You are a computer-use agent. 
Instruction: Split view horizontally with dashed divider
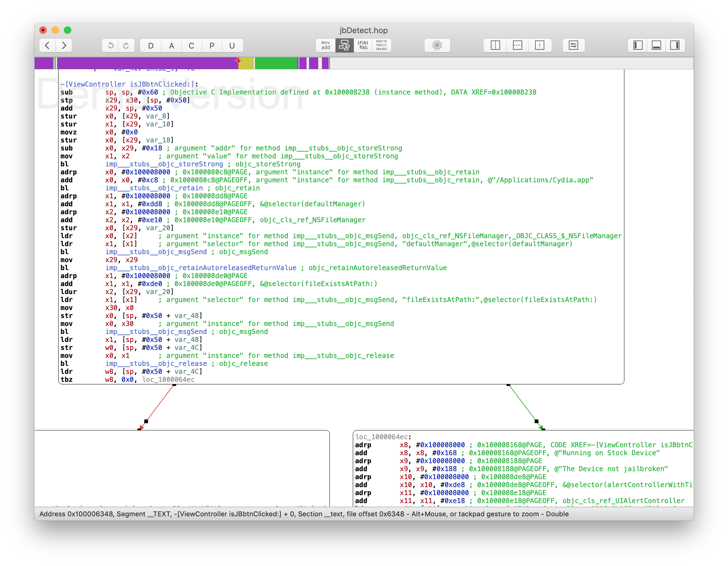(517, 45)
